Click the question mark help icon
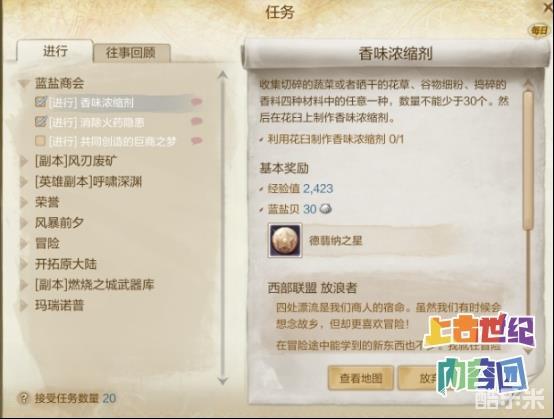 click(23, 399)
